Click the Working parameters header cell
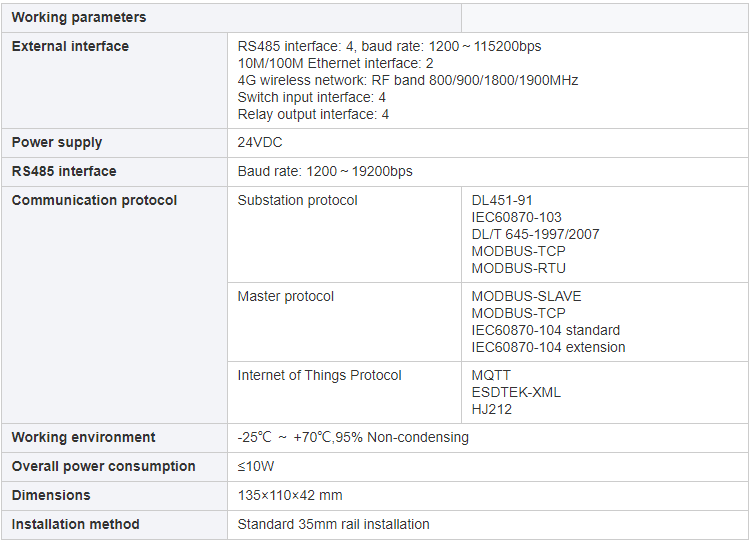The width and height of the screenshot is (751, 543). coord(231,18)
